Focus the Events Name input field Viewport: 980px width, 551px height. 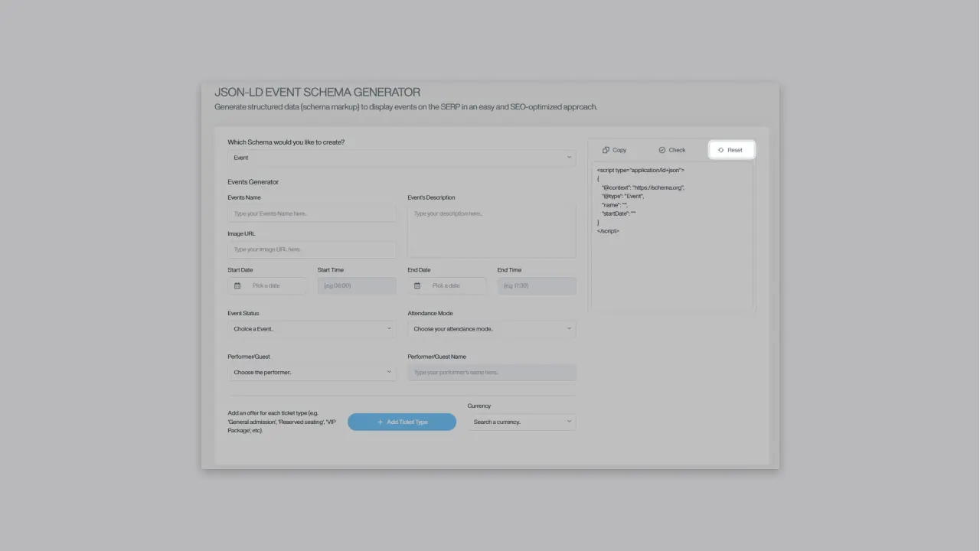pyautogui.click(x=312, y=214)
